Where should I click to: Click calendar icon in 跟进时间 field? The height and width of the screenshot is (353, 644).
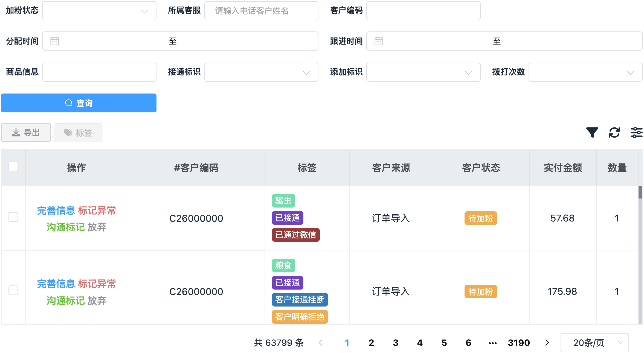click(x=379, y=41)
